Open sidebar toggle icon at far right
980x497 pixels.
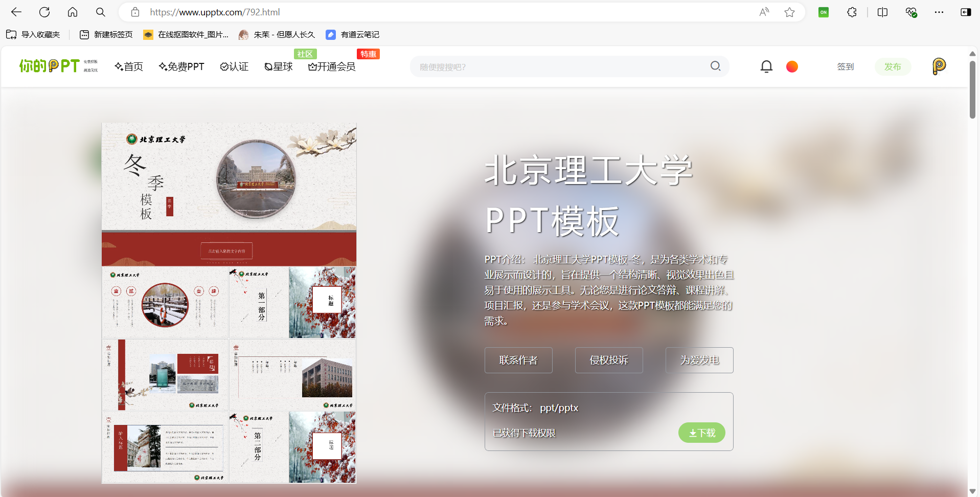pos(966,12)
